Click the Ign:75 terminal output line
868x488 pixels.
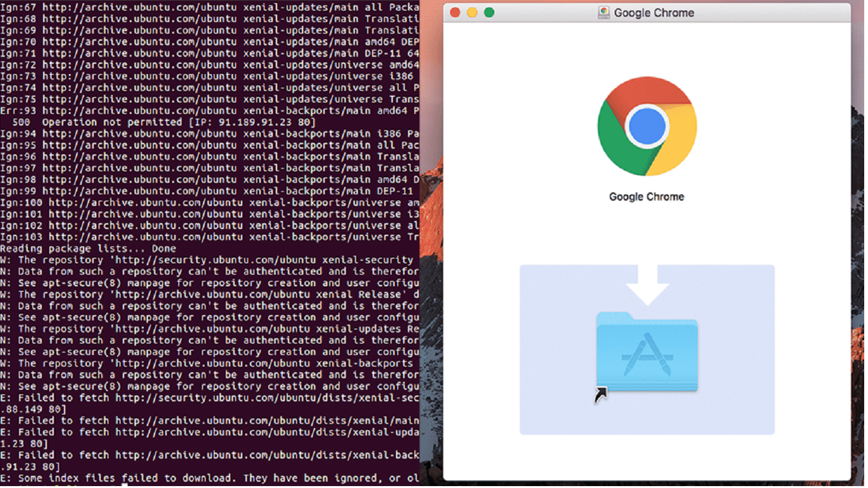[x=209, y=99]
